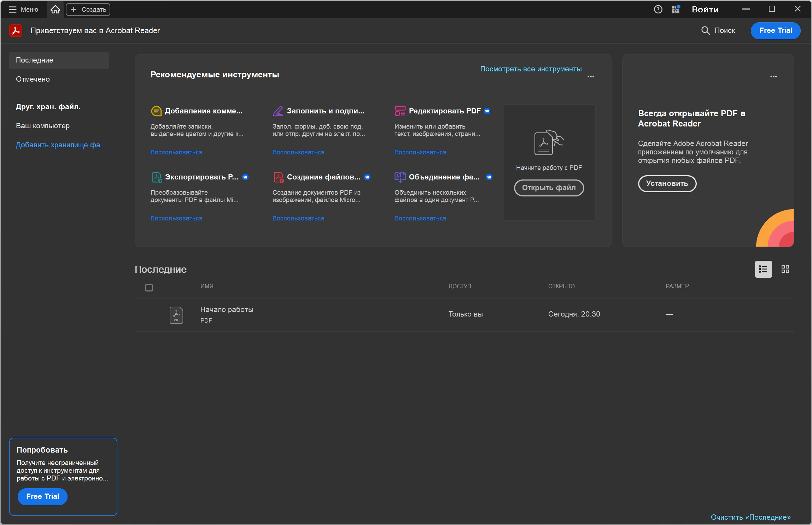Open the hamburger Меню
This screenshot has width=812, height=525.
[23, 10]
